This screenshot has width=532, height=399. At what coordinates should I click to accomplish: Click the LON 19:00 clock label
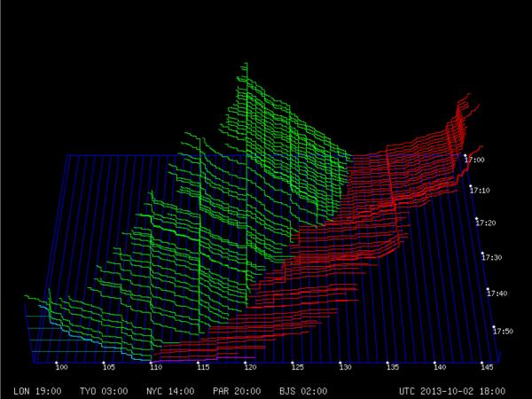tap(37, 391)
